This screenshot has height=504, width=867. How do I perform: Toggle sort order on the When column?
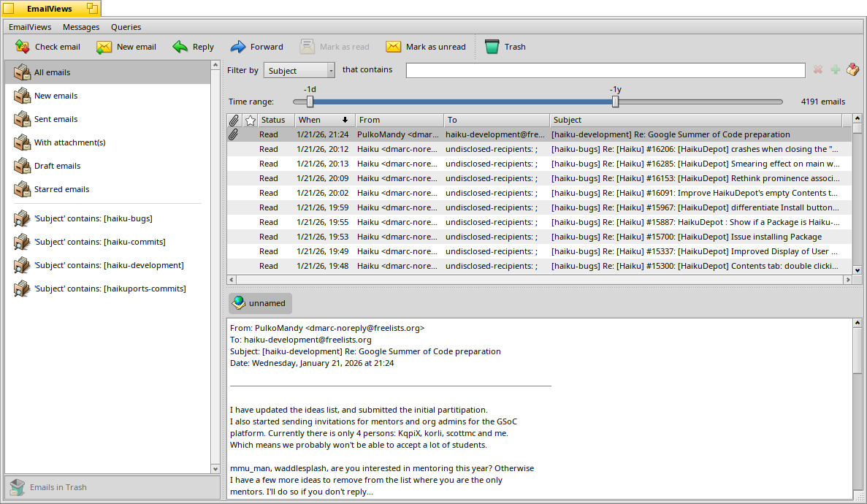pos(324,120)
